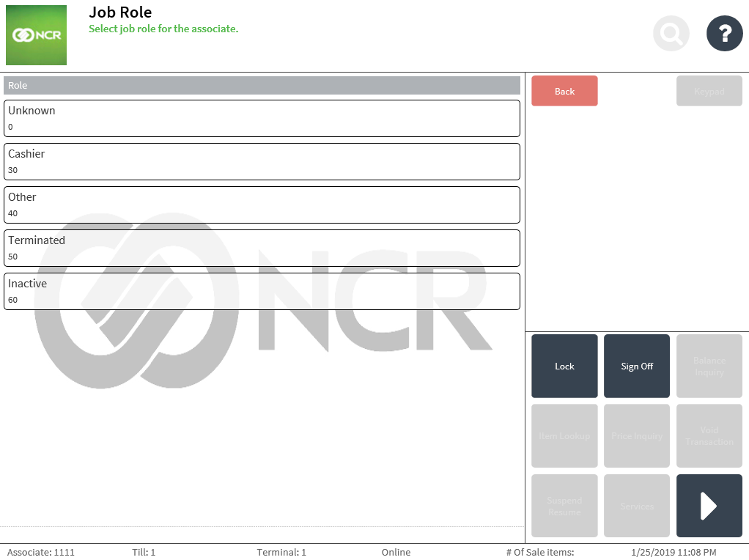Click the Associate: 1111 status text
This screenshot has width=749, height=560.
pyautogui.click(x=40, y=552)
